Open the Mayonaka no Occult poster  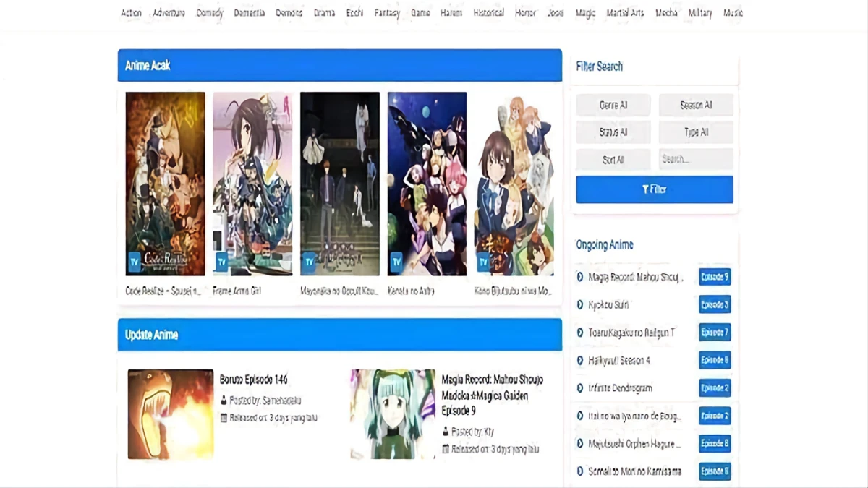pos(340,184)
